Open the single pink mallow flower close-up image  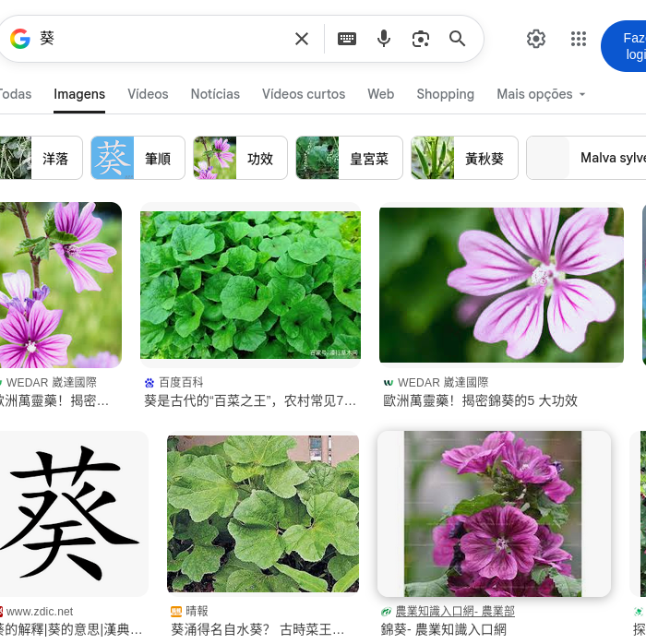(501, 285)
